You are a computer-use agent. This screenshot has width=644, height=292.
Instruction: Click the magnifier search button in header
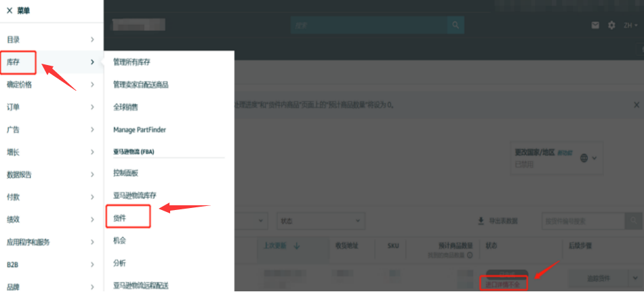coord(456,25)
